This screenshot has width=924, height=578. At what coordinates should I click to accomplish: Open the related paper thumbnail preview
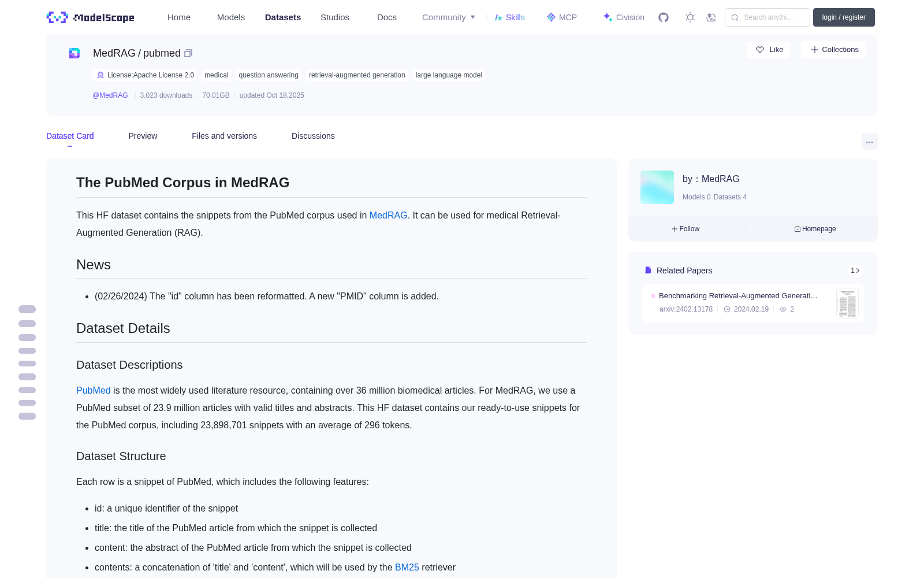click(x=847, y=303)
